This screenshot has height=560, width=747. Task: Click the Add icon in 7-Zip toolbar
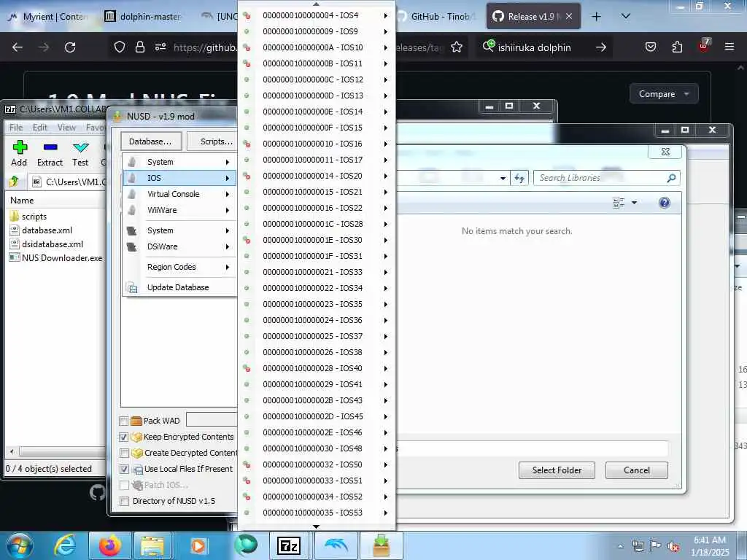(20, 147)
